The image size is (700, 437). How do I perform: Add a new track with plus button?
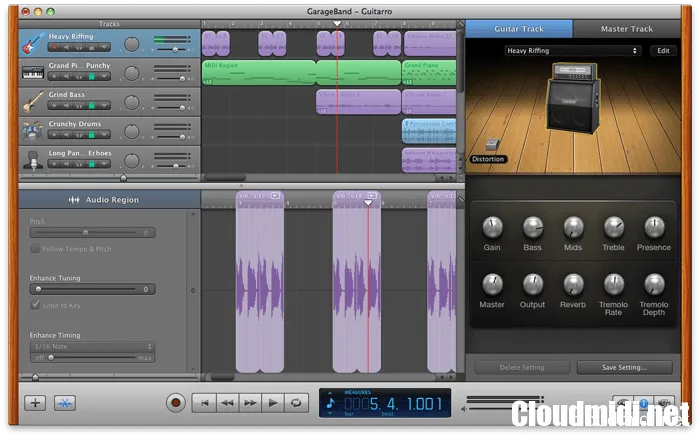tap(36, 403)
